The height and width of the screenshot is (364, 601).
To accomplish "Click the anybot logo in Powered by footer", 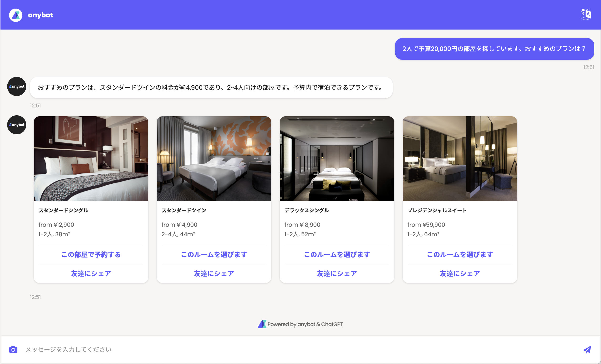I will [262, 324].
